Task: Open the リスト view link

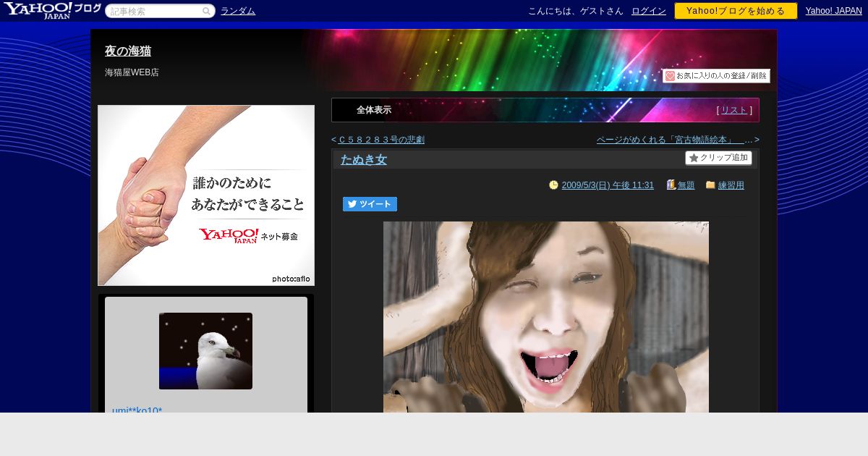Action: click(734, 110)
